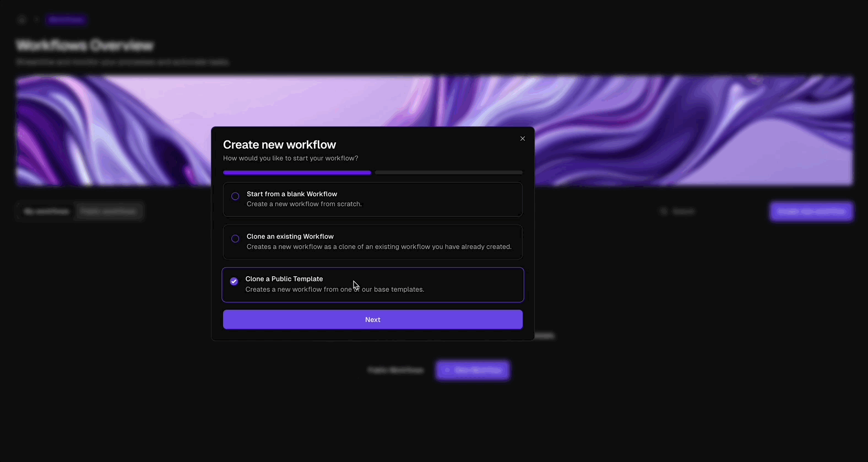The image size is (868, 462).
Task: Select the Start from a blank Workflow radio
Action: click(235, 196)
